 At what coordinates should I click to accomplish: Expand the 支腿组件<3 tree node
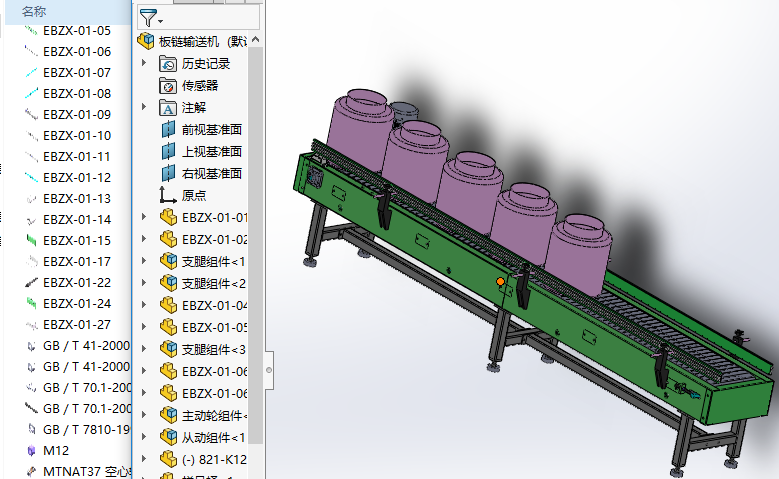[x=144, y=348]
